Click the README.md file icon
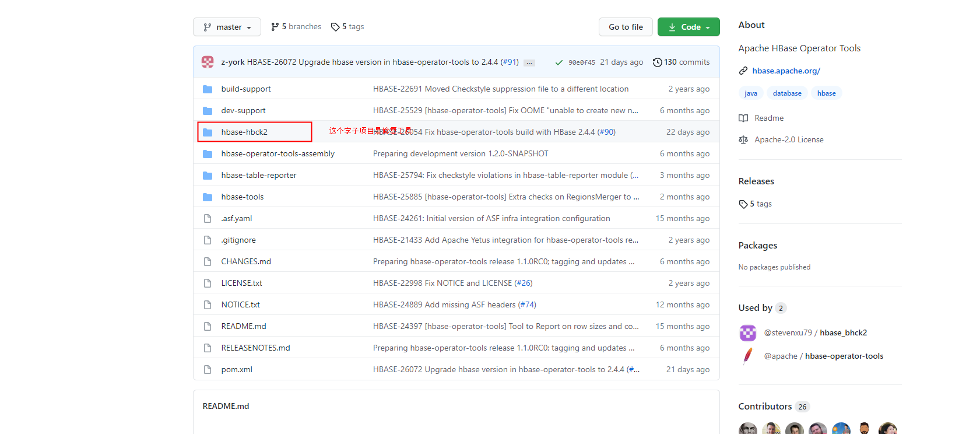This screenshot has height=434, width=980. [x=208, y=327]
